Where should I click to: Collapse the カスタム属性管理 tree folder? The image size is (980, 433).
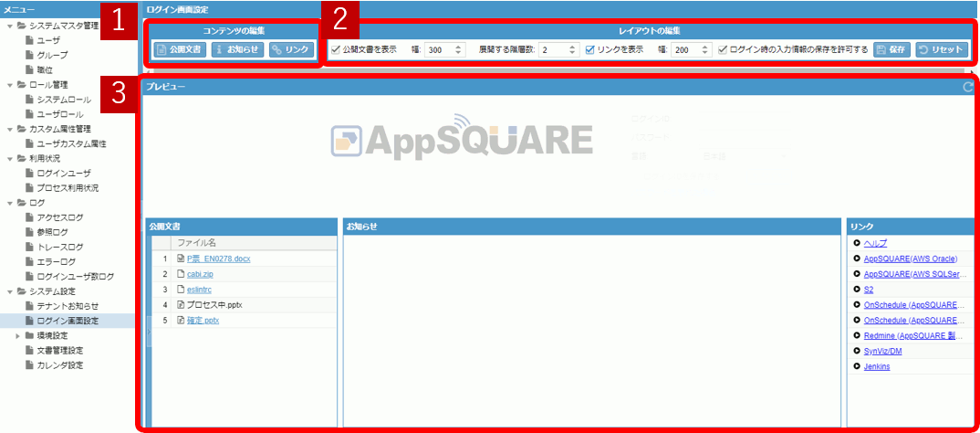click(9, 129)
